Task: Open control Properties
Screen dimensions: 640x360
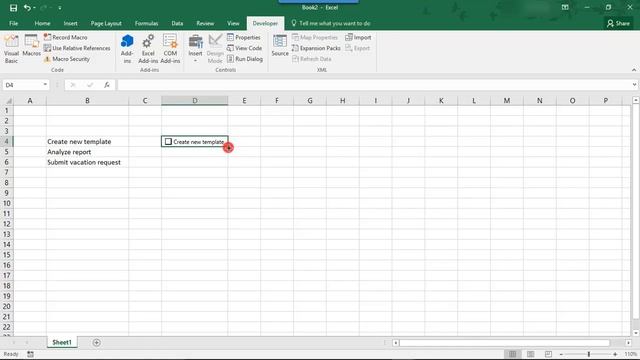Action: pos(244,37)
